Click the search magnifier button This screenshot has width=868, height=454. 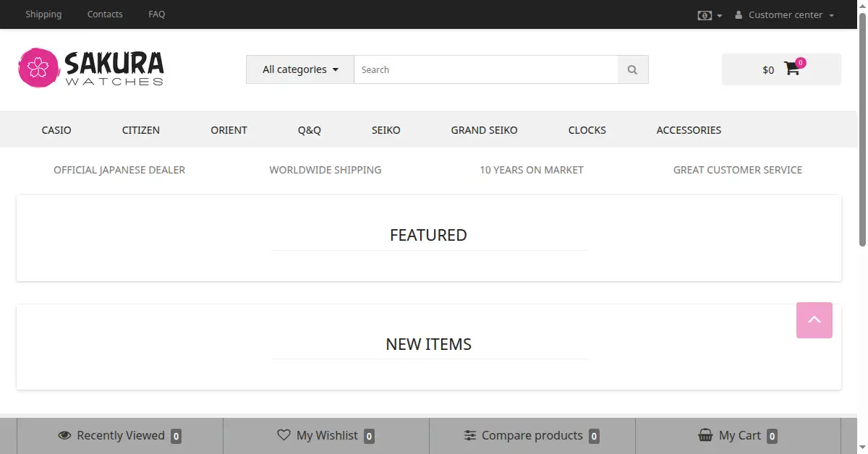click(x=633, y=69)
